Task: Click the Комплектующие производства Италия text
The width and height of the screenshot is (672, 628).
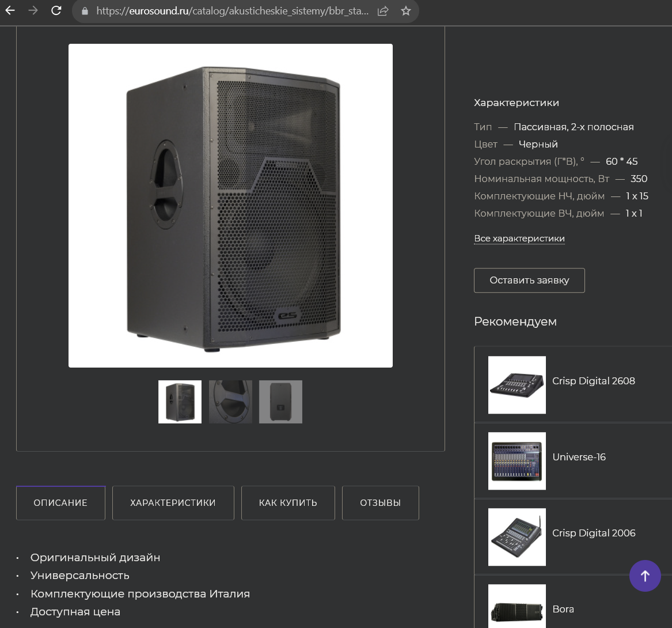Action: tap(140, 593)
